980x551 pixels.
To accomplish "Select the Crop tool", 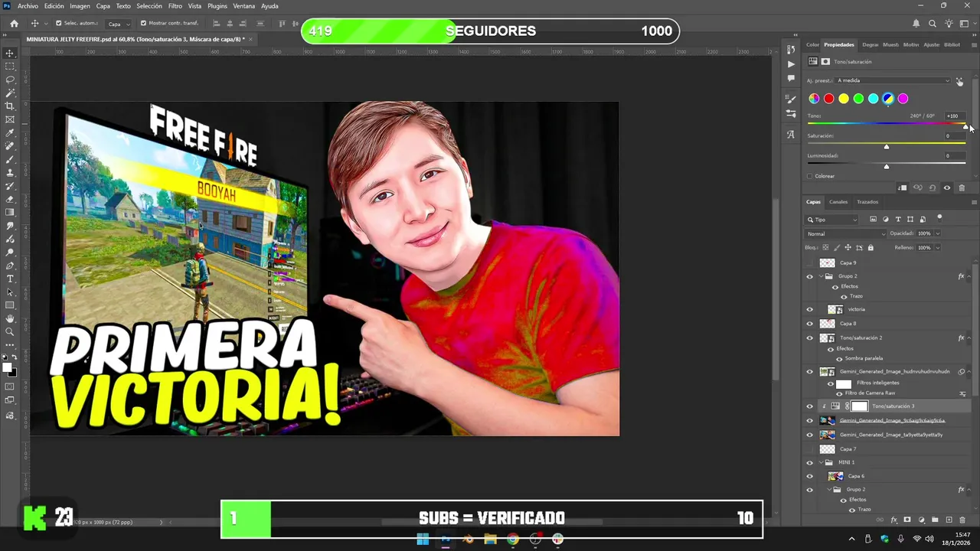I will (x=10, y=106).
